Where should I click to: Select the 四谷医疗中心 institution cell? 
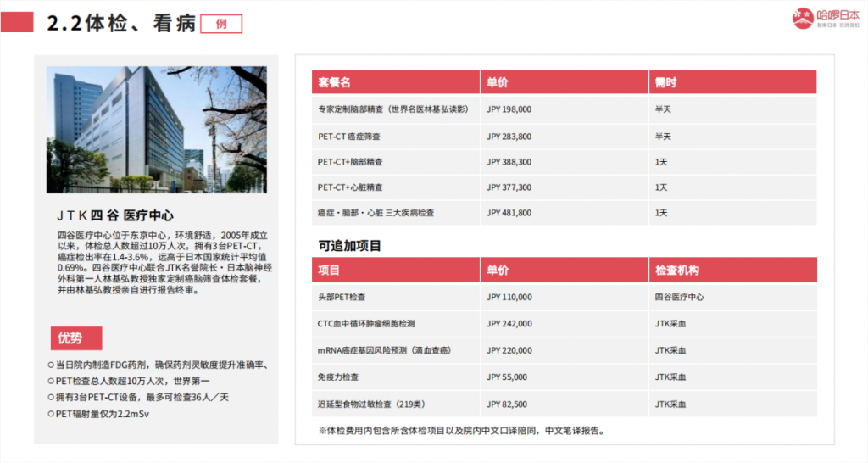tap(679, 297)
